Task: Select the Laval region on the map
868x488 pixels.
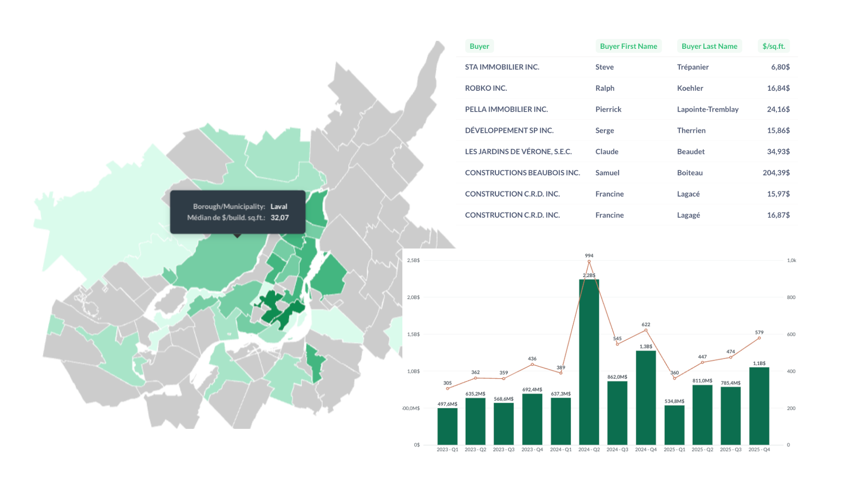Action: [222, 262]
